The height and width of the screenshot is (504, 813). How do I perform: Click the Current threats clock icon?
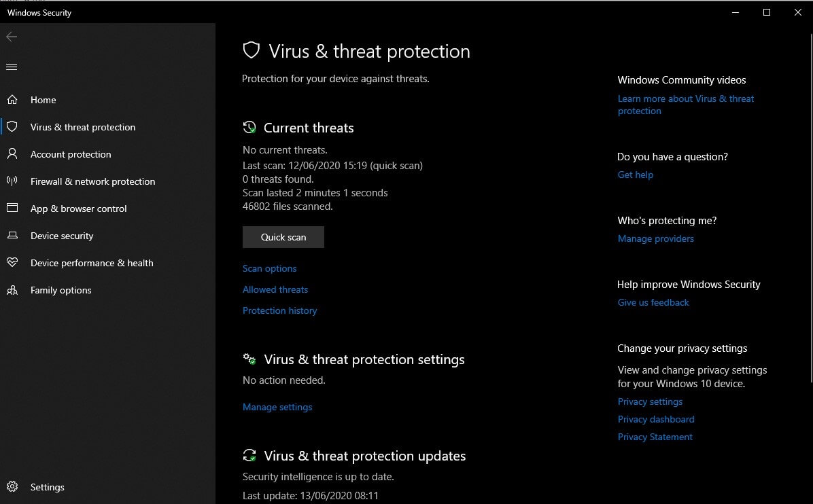(249, 127)
